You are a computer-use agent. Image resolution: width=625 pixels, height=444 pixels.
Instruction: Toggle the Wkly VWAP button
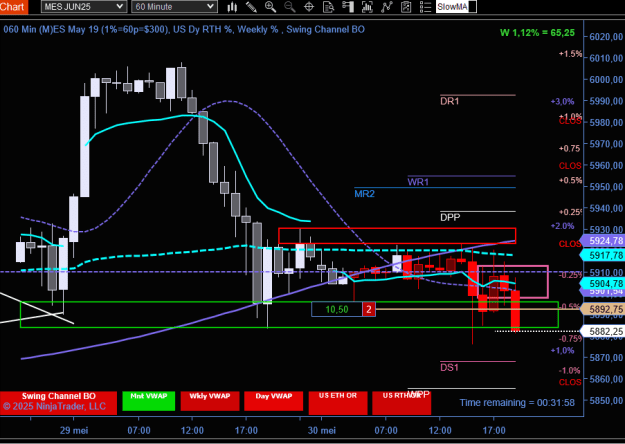point(210,401)
